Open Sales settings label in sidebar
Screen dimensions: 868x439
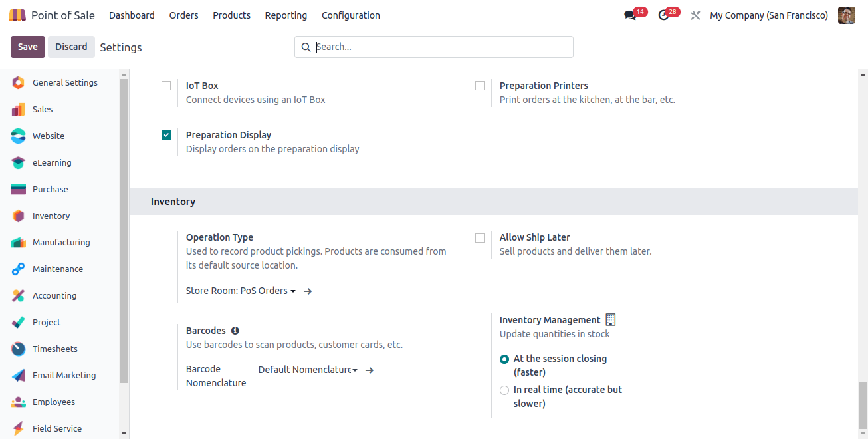point(43,110)
